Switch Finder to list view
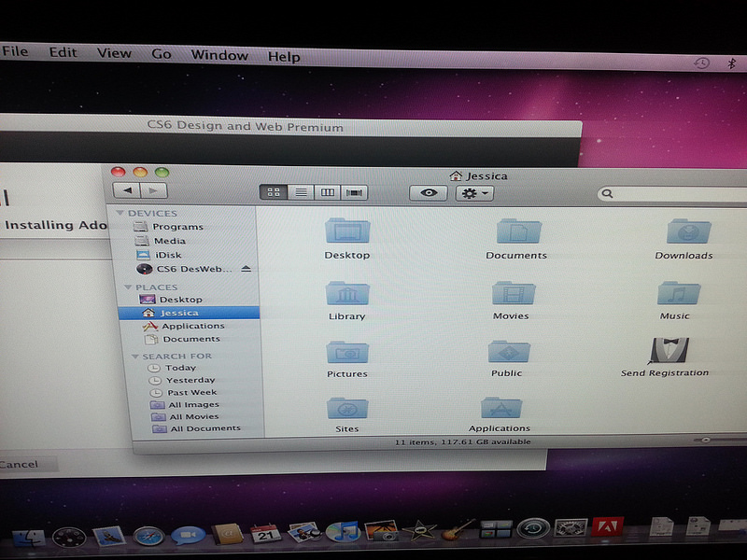The height and width of the screenshot is (560, 747). (x=301, y=192)
